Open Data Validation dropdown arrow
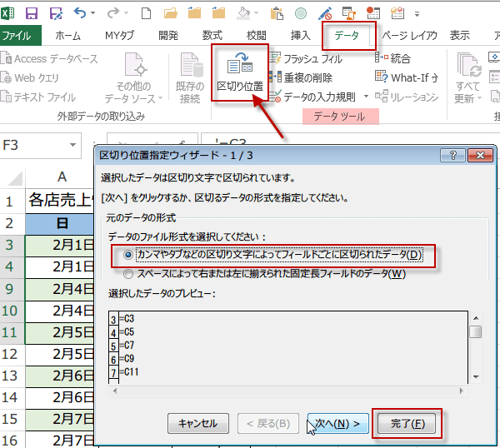 pos(366,96)
